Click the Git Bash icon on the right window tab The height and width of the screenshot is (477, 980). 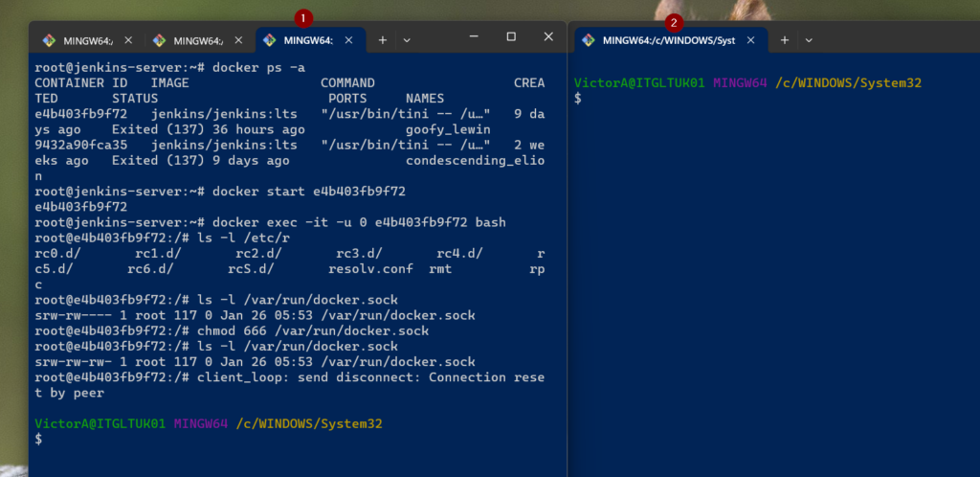point(589,40)
